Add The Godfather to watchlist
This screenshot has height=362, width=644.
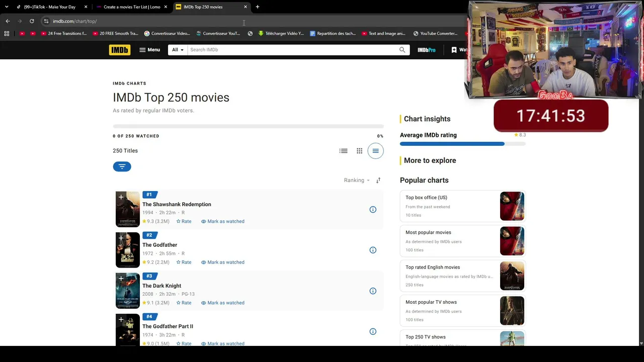pyautogui.click(x=121, y=238)
